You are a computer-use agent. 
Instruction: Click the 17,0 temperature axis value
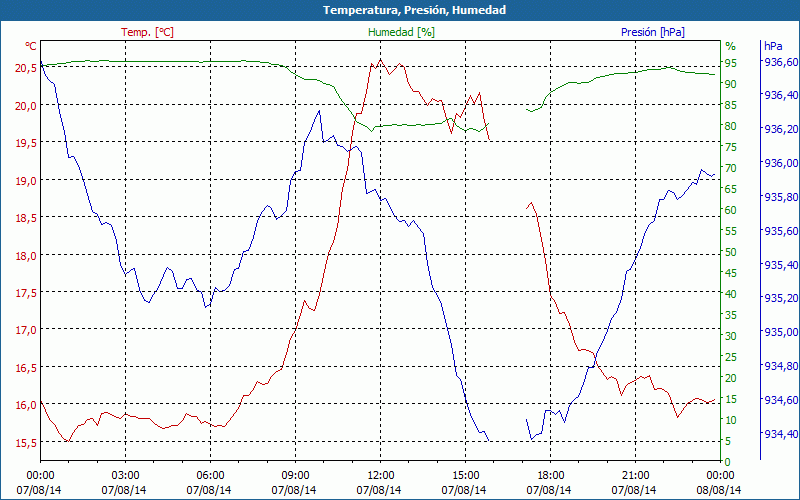coord(26,330)
